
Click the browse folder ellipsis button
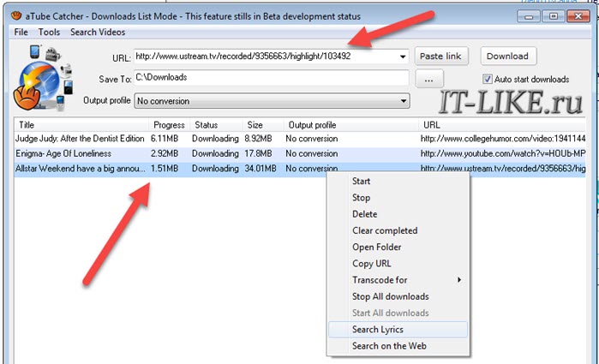pos(429,79)
